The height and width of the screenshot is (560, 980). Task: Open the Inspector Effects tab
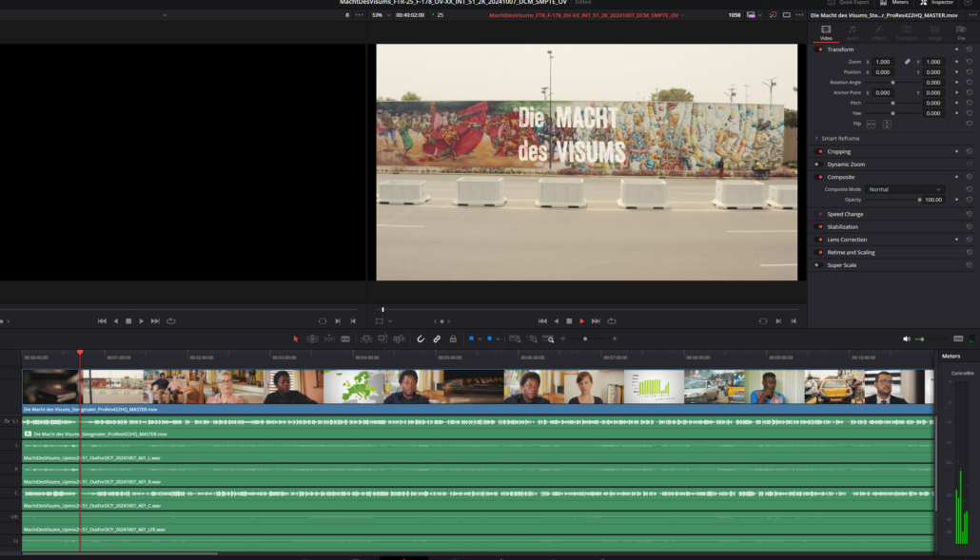click(879, 33)
